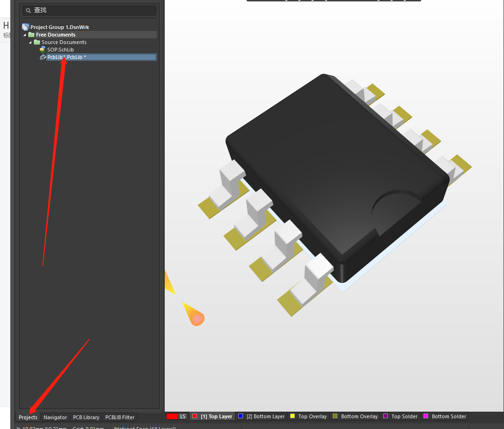Viewport: 504px width, 429px height.
Task: Select Source Documents label
Action: [64, 42]
